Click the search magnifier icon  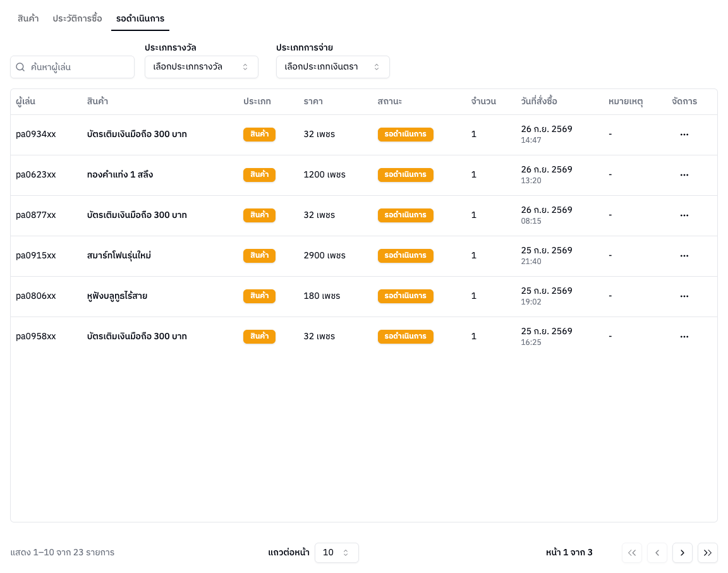tap(20, 67)
